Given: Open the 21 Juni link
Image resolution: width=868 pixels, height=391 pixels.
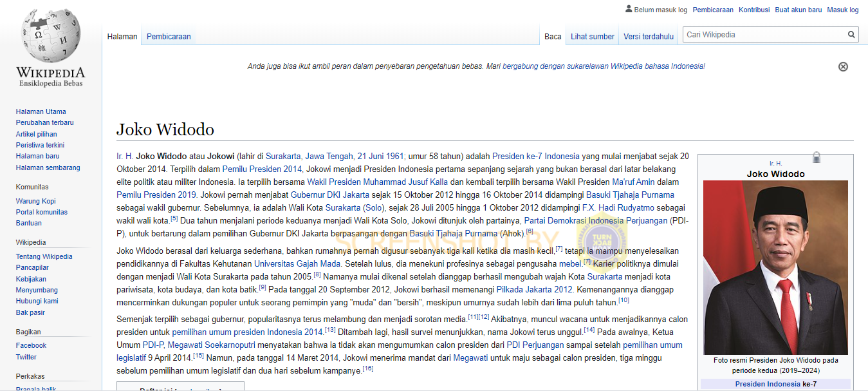Looking at the screenshot, I should (x=371, y=156).
